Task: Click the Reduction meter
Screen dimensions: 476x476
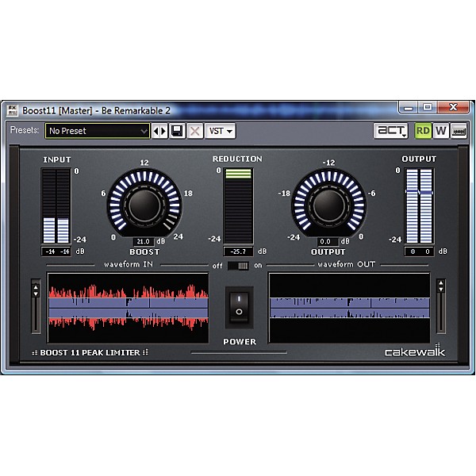Action: 238,205
